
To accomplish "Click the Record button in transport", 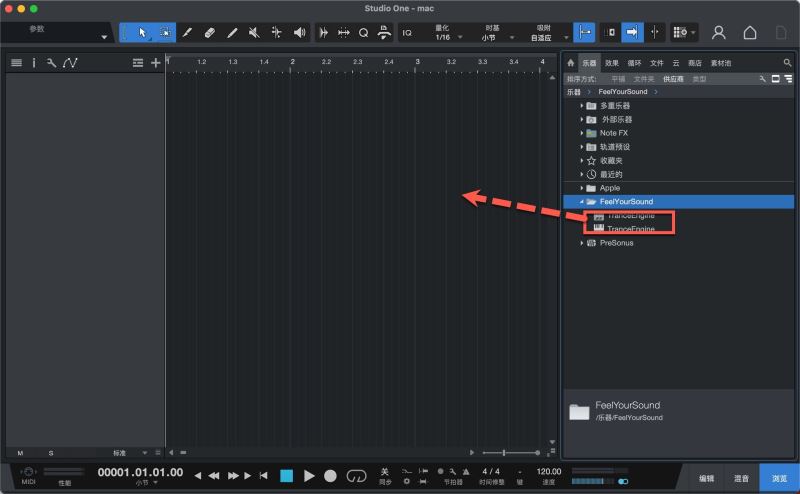I will pyautogui.click(x=331, y=476).
